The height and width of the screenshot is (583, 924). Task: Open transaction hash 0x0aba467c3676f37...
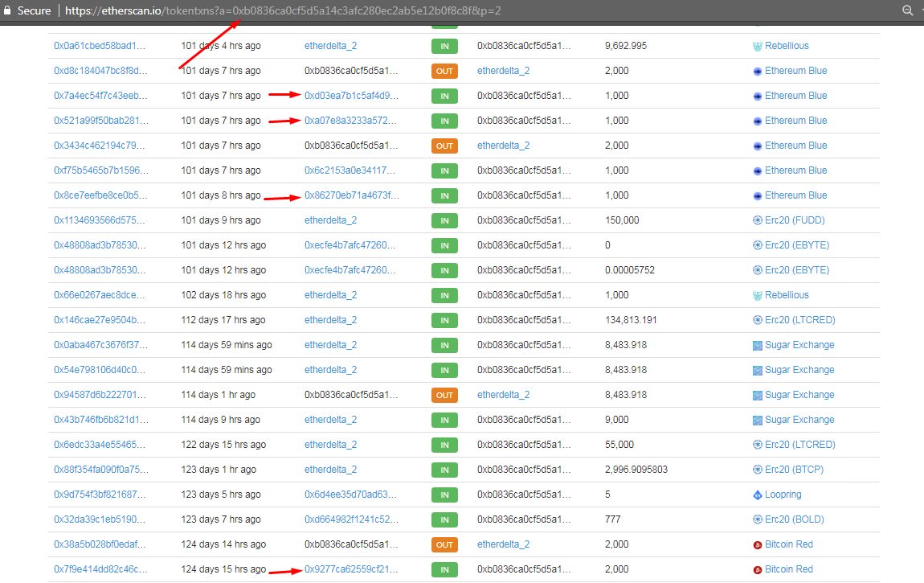[x=100, y=345]
